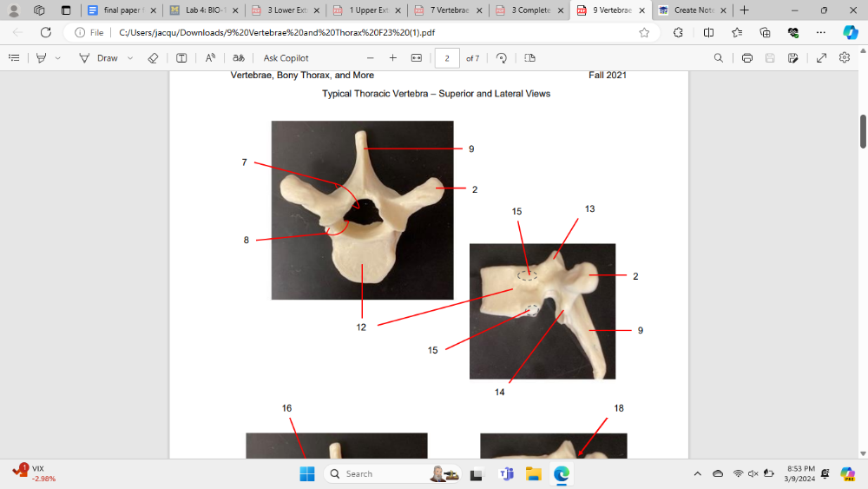Select the Erase tool in PDF toolbar
Viewport: 868px width, 489px height.
point(153,58)
